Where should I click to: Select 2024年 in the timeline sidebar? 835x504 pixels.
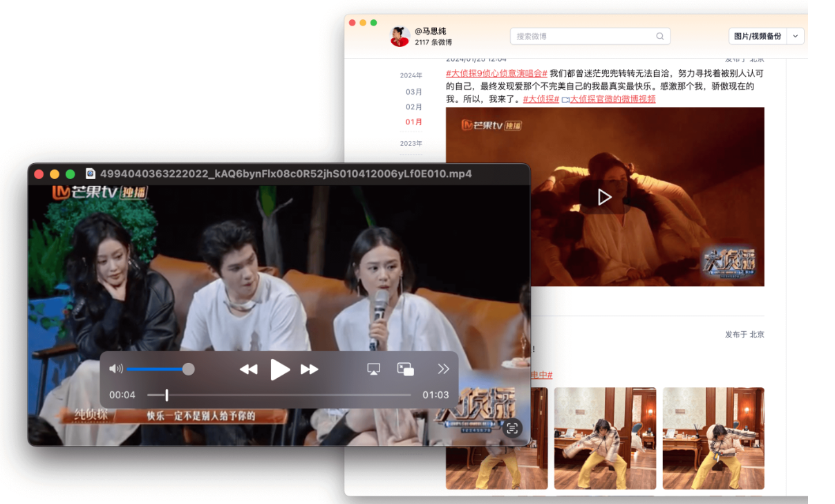(x=411, y=75)
